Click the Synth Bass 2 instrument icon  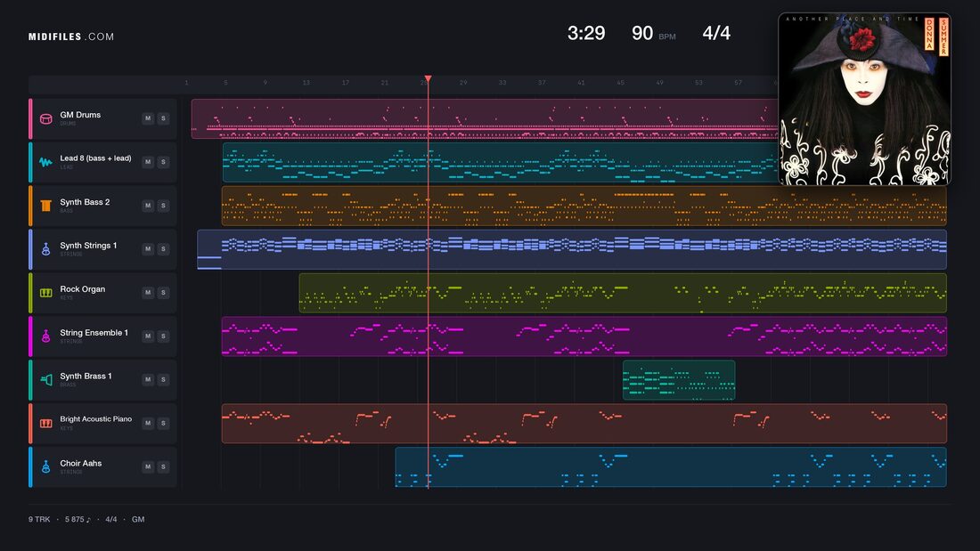[45, 206]
